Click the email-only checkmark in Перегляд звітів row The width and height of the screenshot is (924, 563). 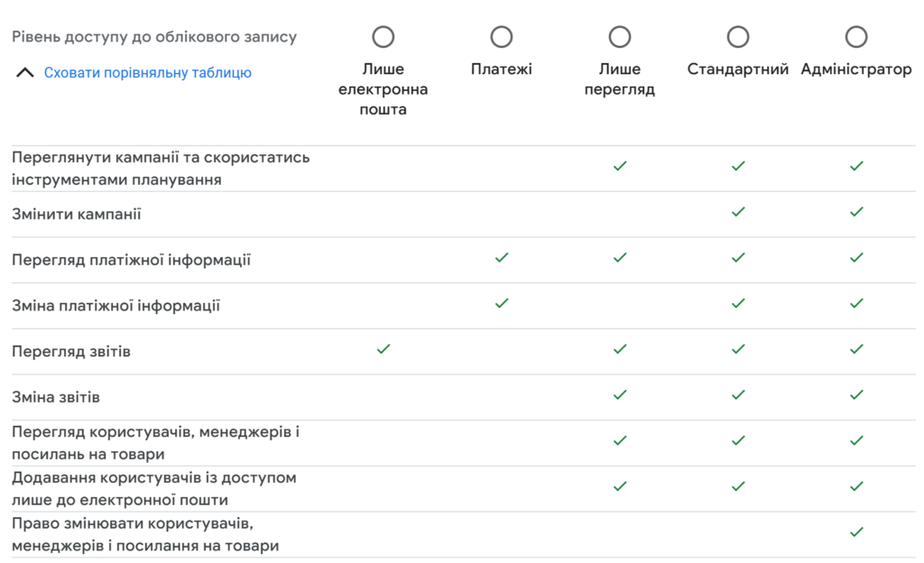(383, 349)
